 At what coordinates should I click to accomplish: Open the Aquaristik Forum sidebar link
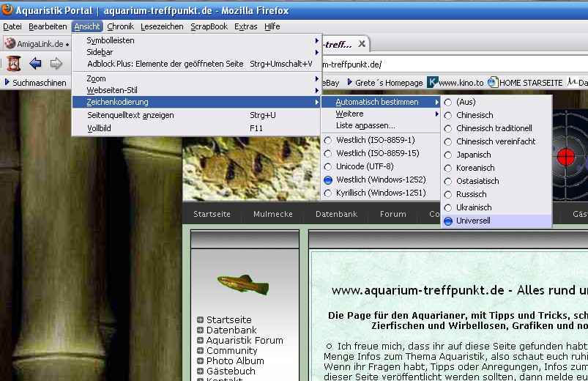[244, 340]
